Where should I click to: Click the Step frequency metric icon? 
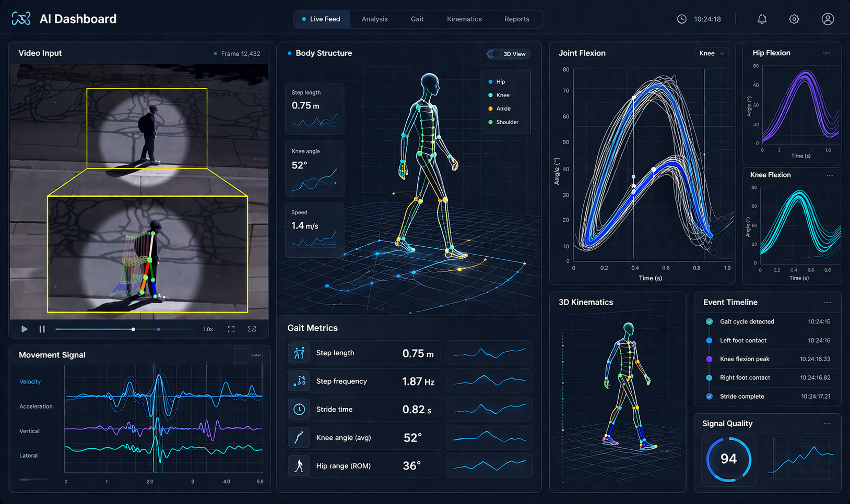coord(299,381)
